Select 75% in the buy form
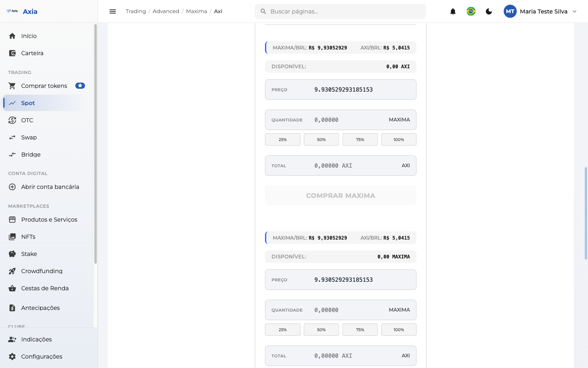 click(x=360, y=139)
